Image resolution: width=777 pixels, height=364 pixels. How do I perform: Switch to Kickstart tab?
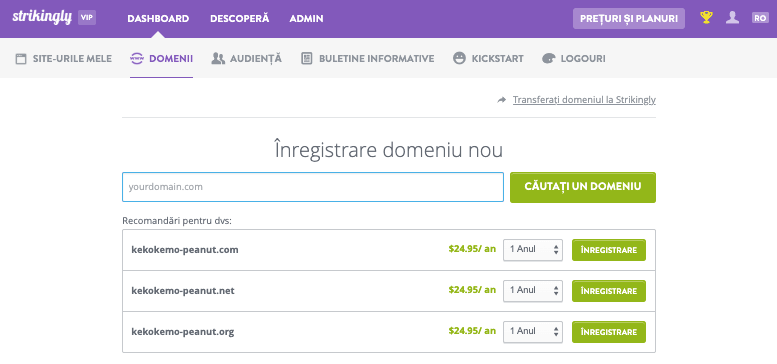[488, 58]
